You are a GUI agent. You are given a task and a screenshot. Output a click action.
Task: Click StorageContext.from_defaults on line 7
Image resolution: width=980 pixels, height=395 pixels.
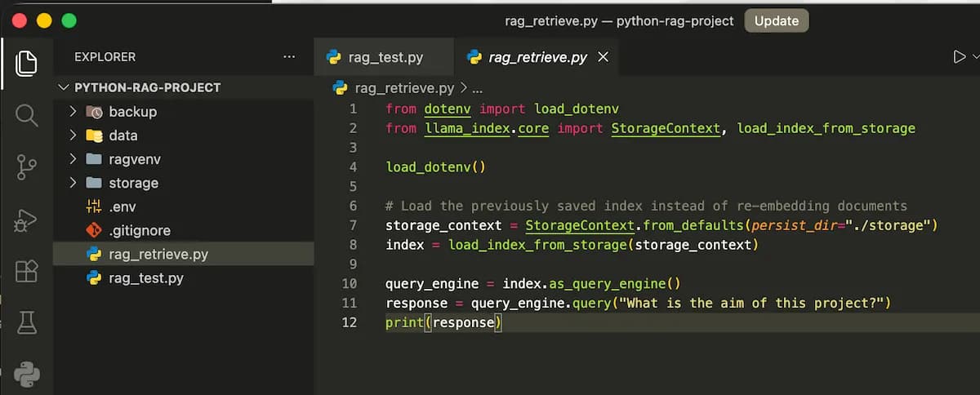pyautogui.click(x=635, y=225)
